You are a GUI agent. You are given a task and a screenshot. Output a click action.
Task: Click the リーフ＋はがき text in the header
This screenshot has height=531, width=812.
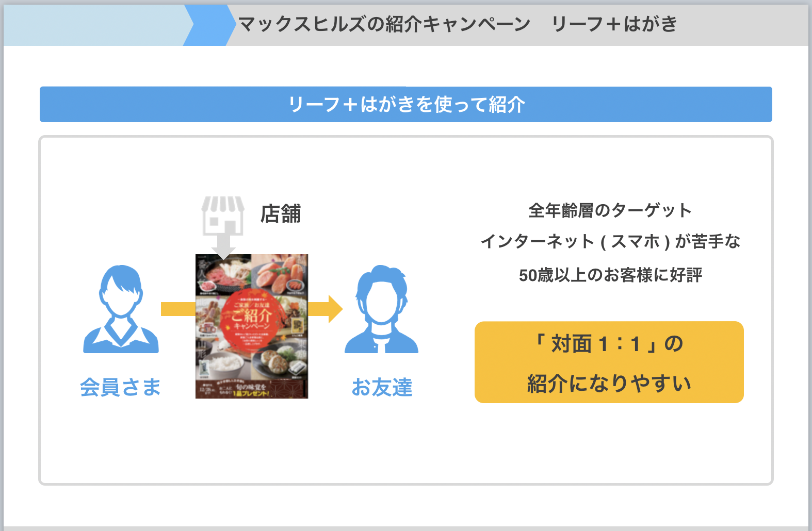614,24
